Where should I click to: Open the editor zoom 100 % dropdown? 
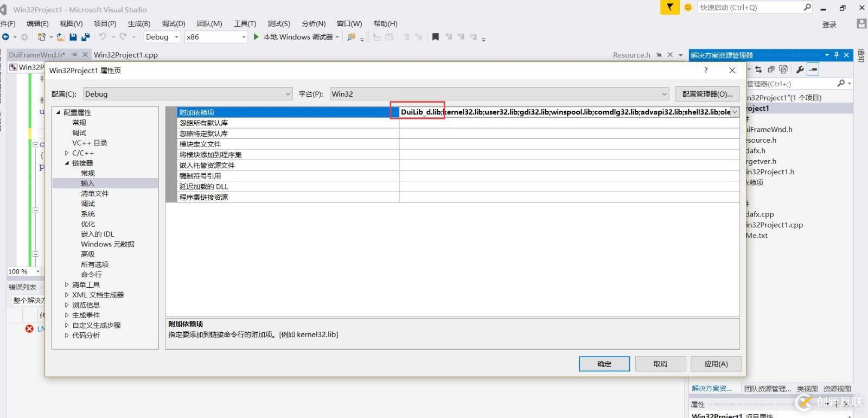pyautogui.click(x=37, y=271)
